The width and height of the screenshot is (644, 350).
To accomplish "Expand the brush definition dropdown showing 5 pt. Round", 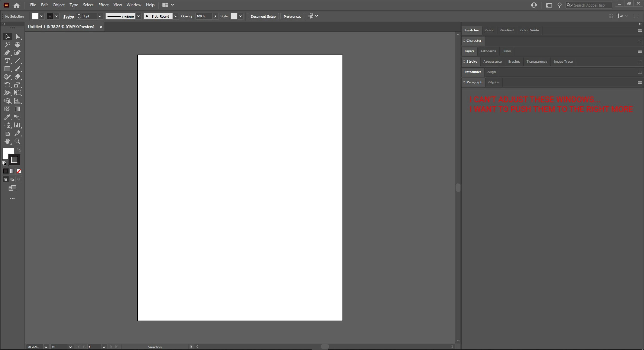I will [x=176, y=16].
